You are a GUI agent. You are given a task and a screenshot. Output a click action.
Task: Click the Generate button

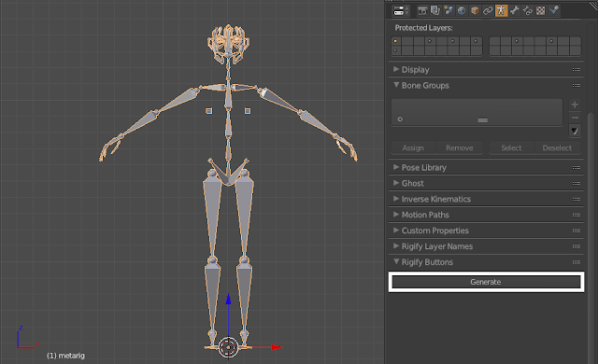[486, 282]
